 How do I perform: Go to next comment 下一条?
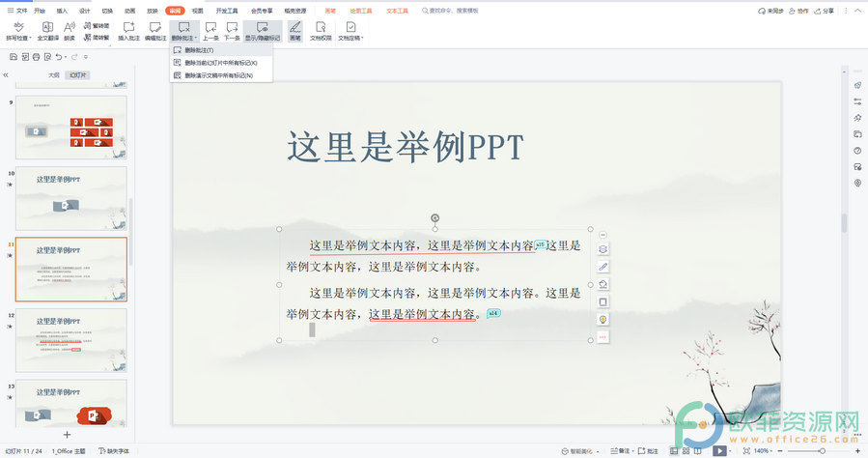pyautogui.click(x=232, y=32)
